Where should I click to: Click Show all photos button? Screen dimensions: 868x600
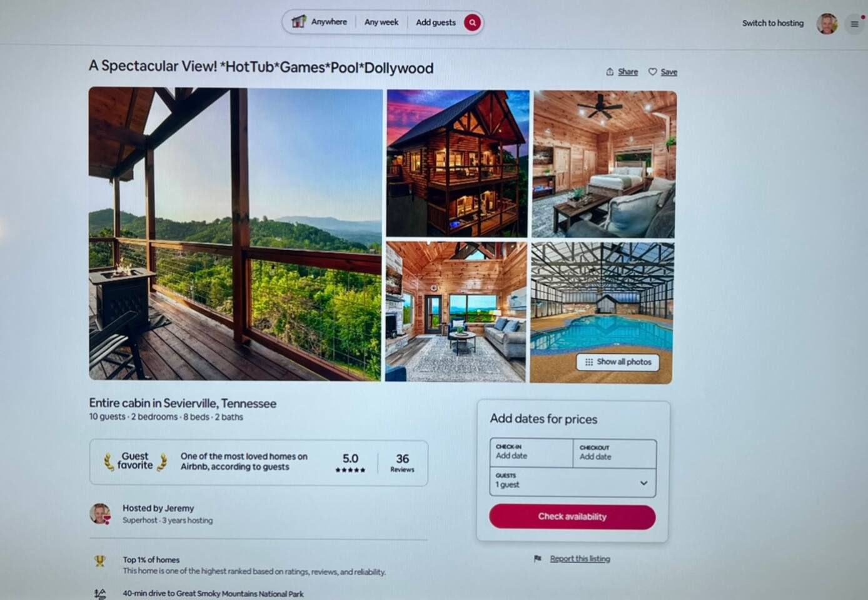click(x=618, y=362)
